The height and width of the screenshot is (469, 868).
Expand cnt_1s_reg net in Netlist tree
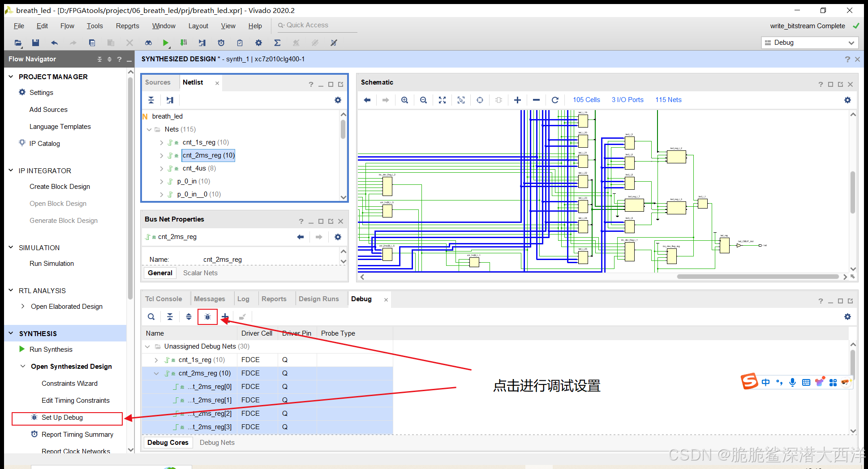[x=162, y=142]
